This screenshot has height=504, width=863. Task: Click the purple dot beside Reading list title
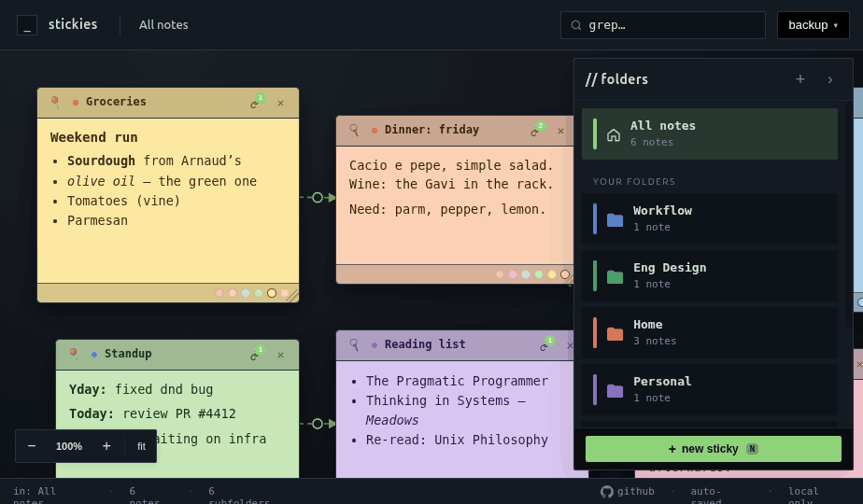[375, 345]
